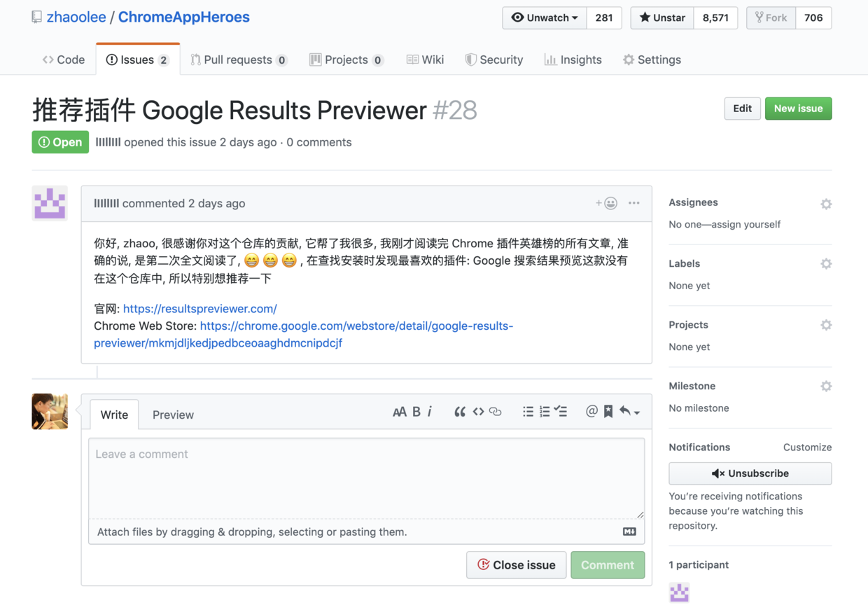
Task: Click the repository book icon
Action: pos(36,17)
